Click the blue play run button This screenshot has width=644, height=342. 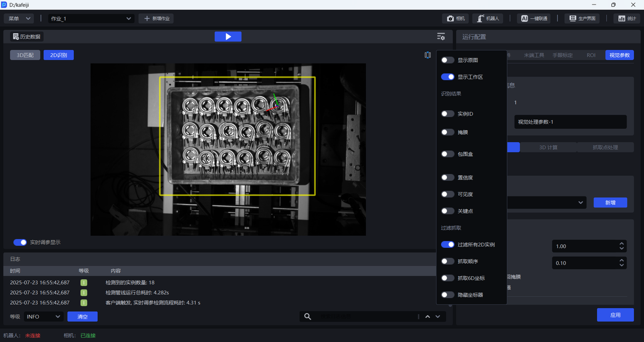click(x=228, y=37)
